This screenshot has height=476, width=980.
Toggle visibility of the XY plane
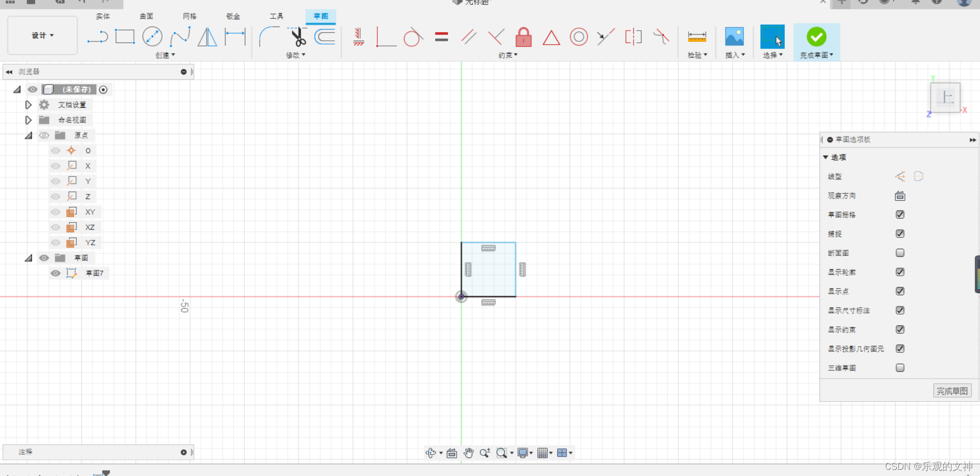tap(56, 212)
